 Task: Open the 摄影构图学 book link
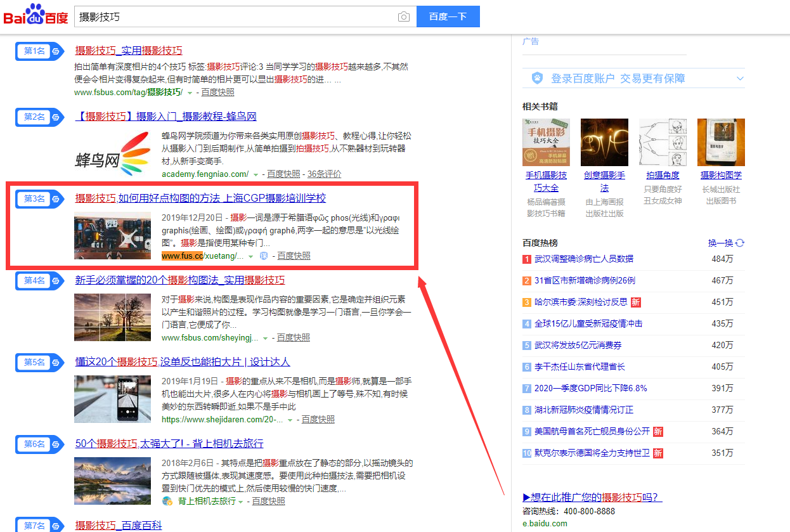(721, 175)
